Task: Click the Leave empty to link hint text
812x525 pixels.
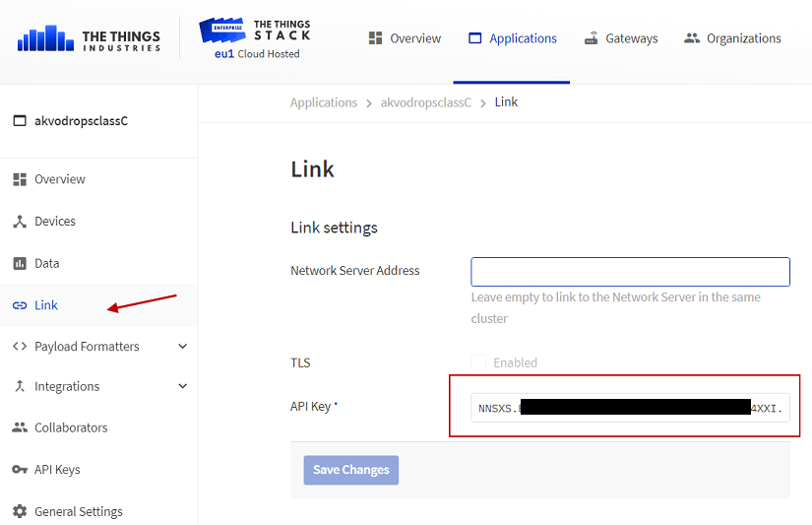Action: pos(616,307)
